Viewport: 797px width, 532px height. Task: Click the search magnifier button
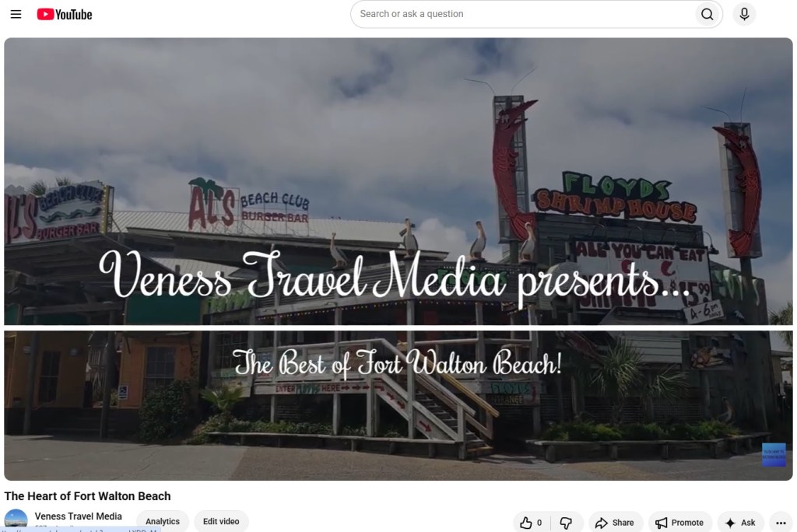707,14
